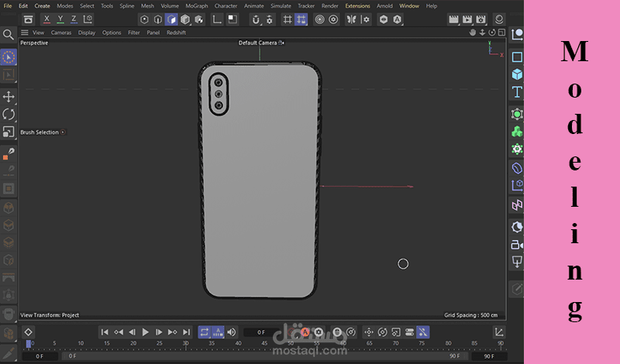Open the Extensions menu
Image resolution: width=620 pixels, height=364 pixels.
point(357,5)
